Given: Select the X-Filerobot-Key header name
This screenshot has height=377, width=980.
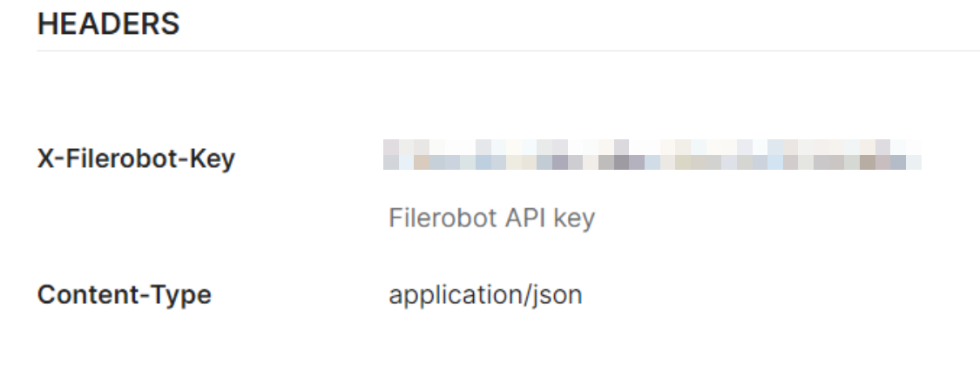Looking at the screenshot, I should 136,159.
